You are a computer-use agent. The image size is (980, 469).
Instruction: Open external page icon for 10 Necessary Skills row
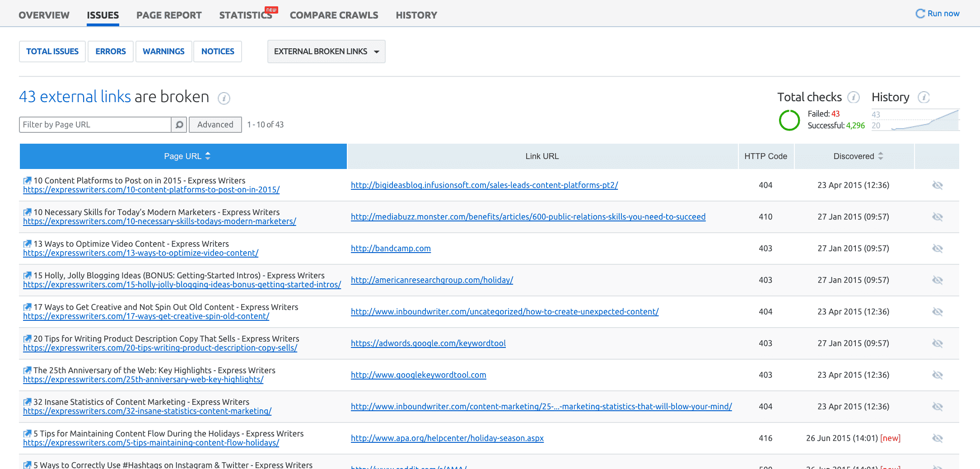pos(28,212)
